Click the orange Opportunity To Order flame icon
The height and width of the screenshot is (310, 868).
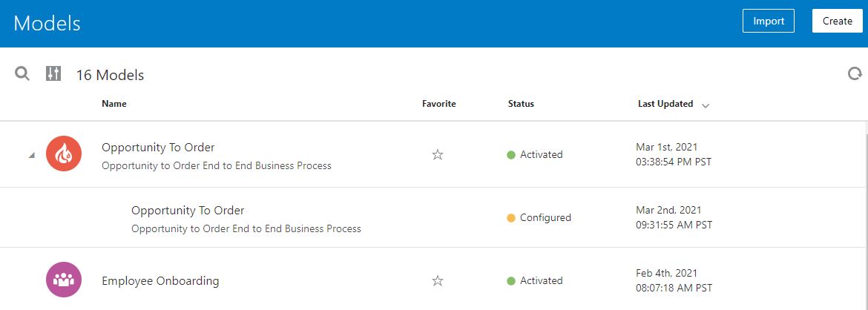[64, 154]
